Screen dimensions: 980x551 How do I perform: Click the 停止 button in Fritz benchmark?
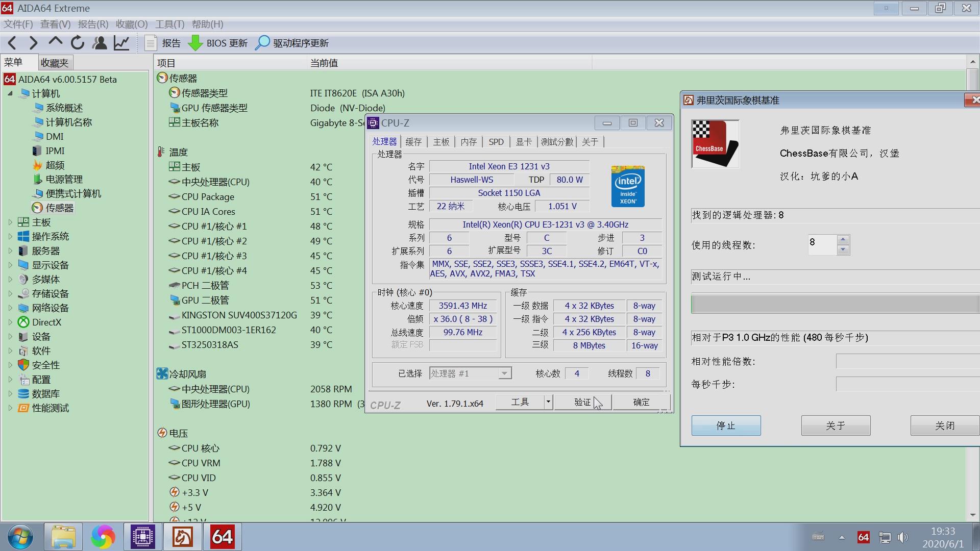pyautogui.click(x=726, y=425)
